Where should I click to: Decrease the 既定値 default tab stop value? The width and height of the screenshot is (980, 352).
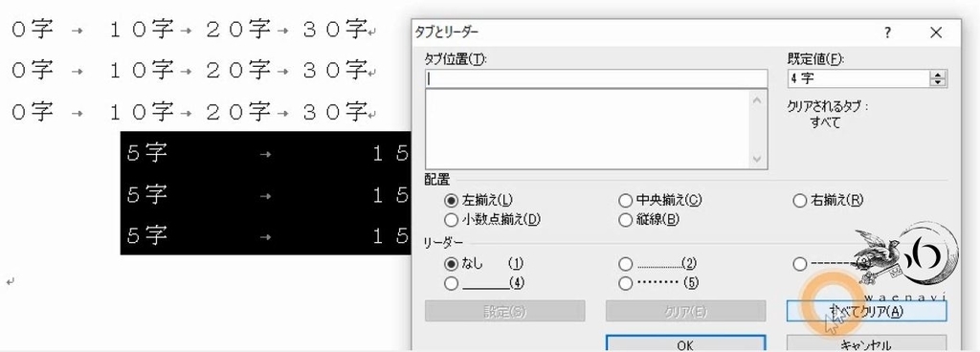point(938,82)
